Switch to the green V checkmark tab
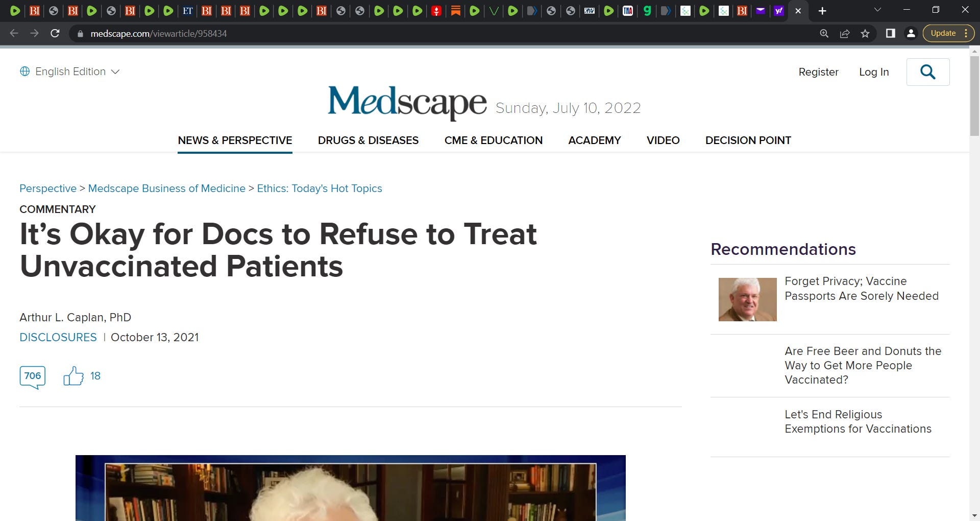This screenshot has height=521, width=980. (494, 11)
